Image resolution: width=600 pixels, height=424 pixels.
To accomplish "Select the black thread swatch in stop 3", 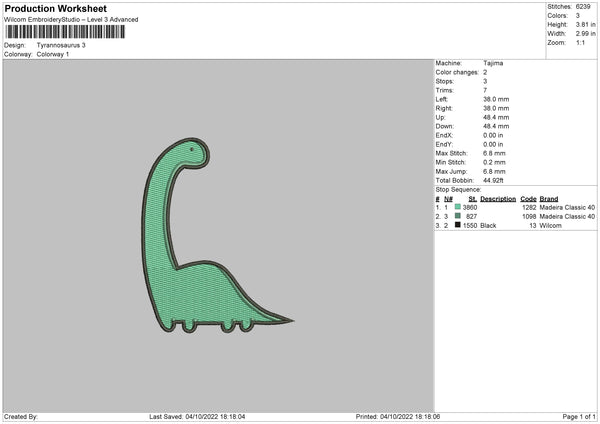I will [x=457, y=226].
